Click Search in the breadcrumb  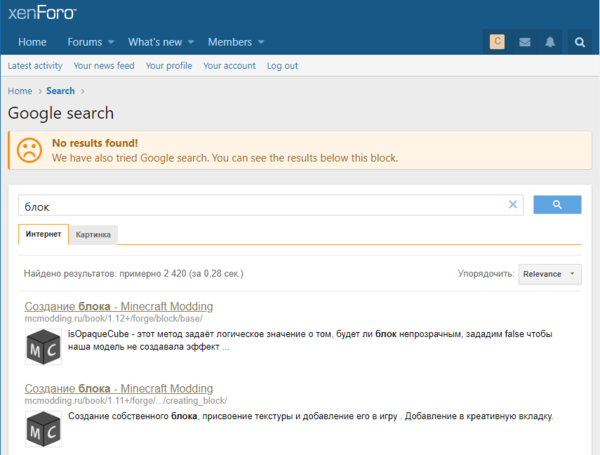pyautogui.click(x=60, y=91)
